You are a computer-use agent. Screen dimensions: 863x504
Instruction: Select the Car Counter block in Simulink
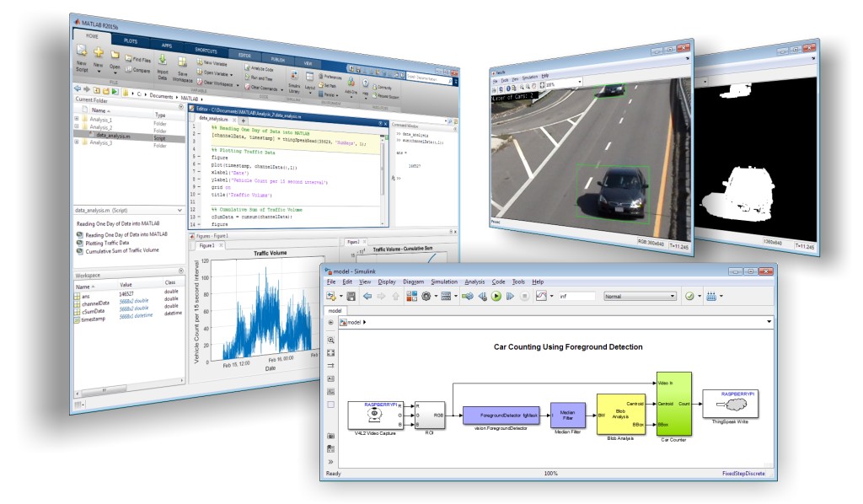coord(673,404)
